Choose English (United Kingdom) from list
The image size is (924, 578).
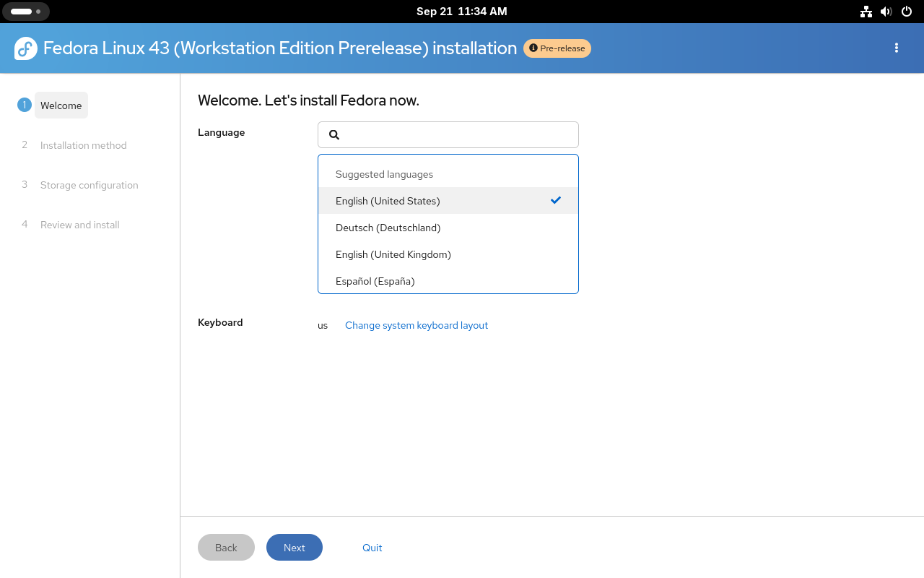(393, 254)
